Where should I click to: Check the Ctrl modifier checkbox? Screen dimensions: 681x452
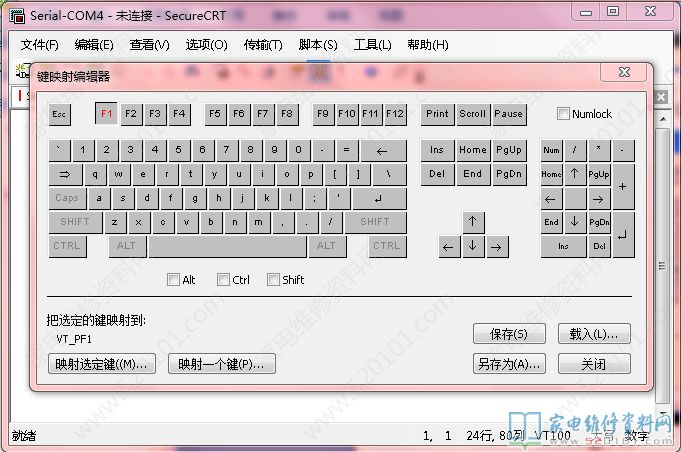pyautogui.click(x=224, y=280)
